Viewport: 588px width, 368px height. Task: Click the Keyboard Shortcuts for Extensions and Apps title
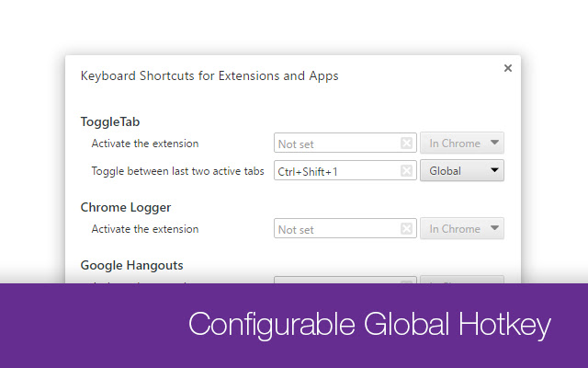click(x=209, y=76)
